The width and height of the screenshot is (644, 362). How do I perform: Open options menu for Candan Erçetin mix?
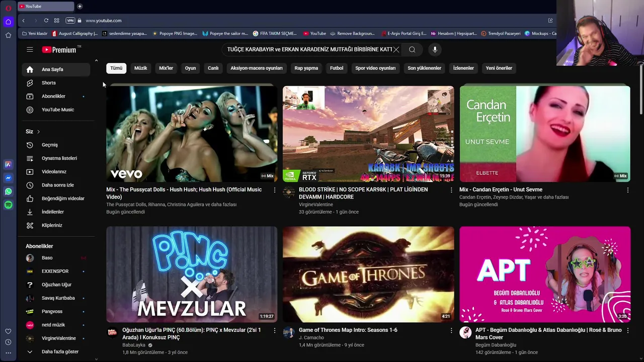click(627, 190)
